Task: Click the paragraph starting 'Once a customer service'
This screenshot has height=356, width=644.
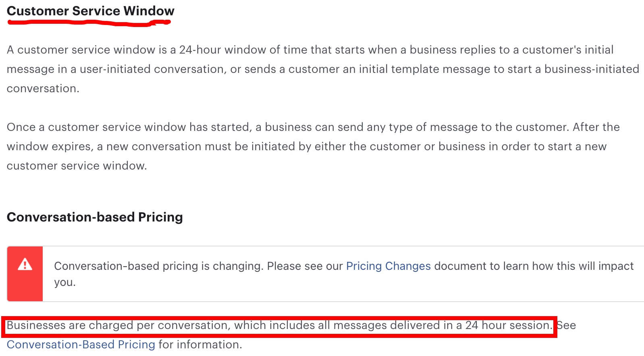Action: tap(313, 146)
